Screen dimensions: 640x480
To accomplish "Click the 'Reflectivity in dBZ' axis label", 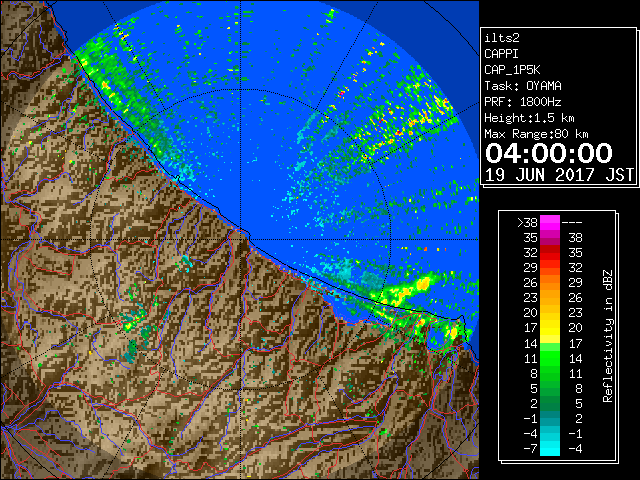I will pos(608,336).
